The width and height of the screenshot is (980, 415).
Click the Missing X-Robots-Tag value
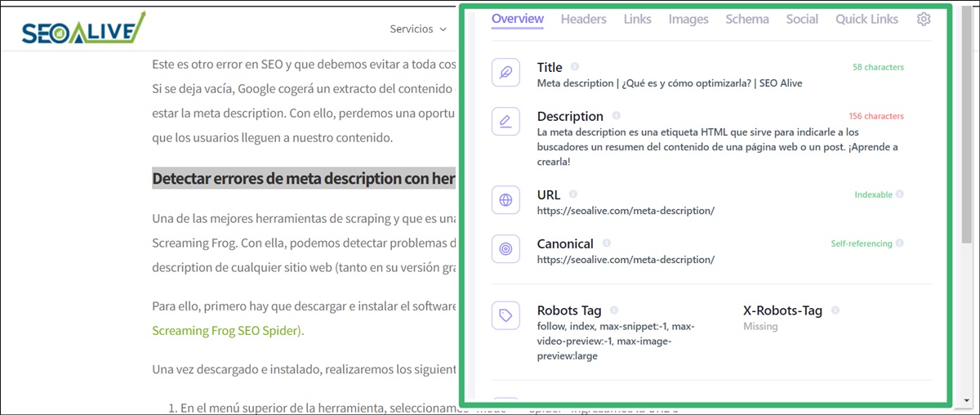click(760, 326)
